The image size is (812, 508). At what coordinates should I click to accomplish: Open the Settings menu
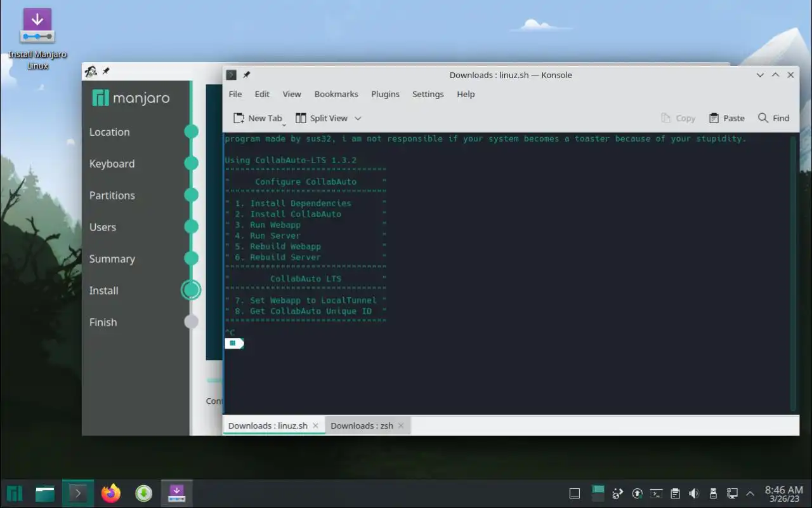tap(428, 94)
